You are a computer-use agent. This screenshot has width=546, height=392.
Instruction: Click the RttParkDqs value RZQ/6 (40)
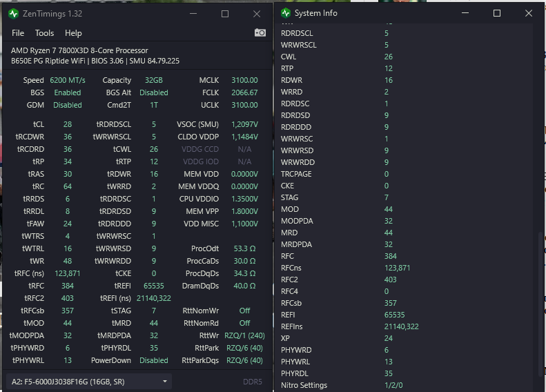244,360
